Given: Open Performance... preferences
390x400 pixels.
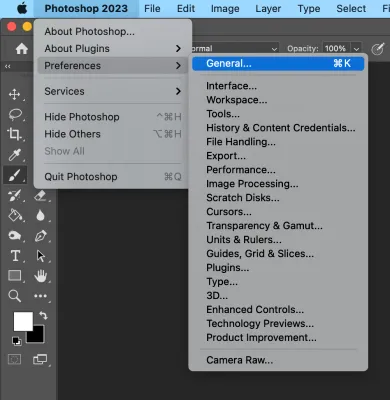Looking at the screenshot, I should 278,170.
